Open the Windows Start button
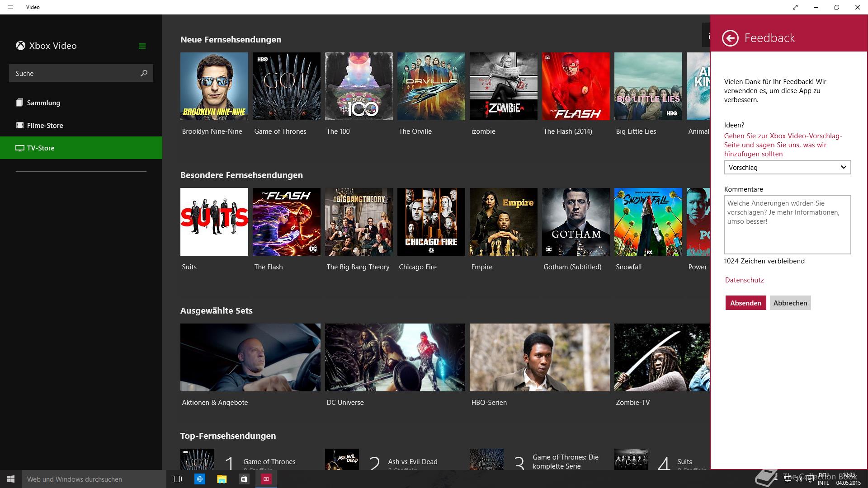The width and height of the screenshot is (868, 488). click(11, 479)
